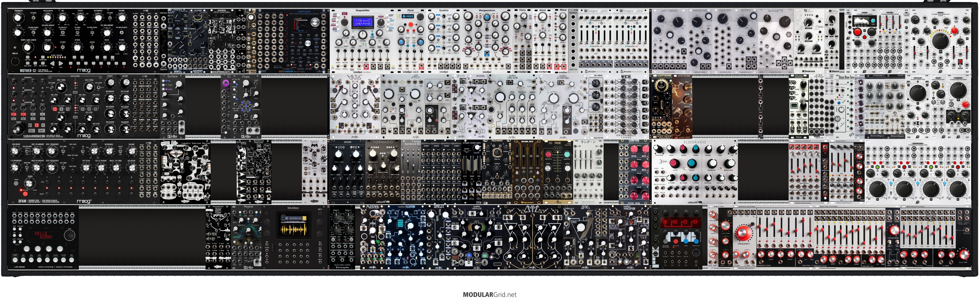The height and width of the screenshot is (300, 980).
Task: Select the Steady State Gate module
Action: pos(472,172)
